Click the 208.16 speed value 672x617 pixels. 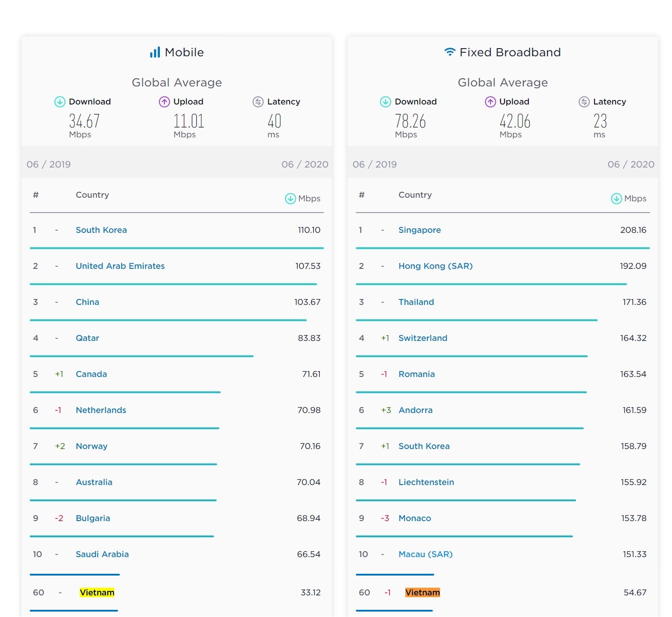pos(633,230)
